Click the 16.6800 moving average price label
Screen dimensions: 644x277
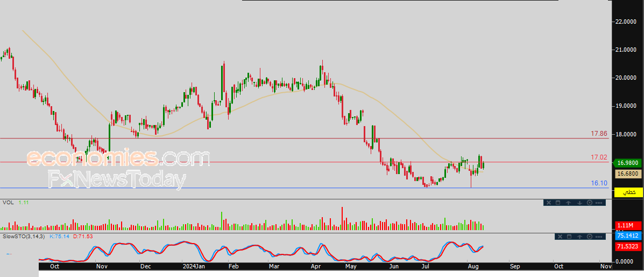click(628, 174)
